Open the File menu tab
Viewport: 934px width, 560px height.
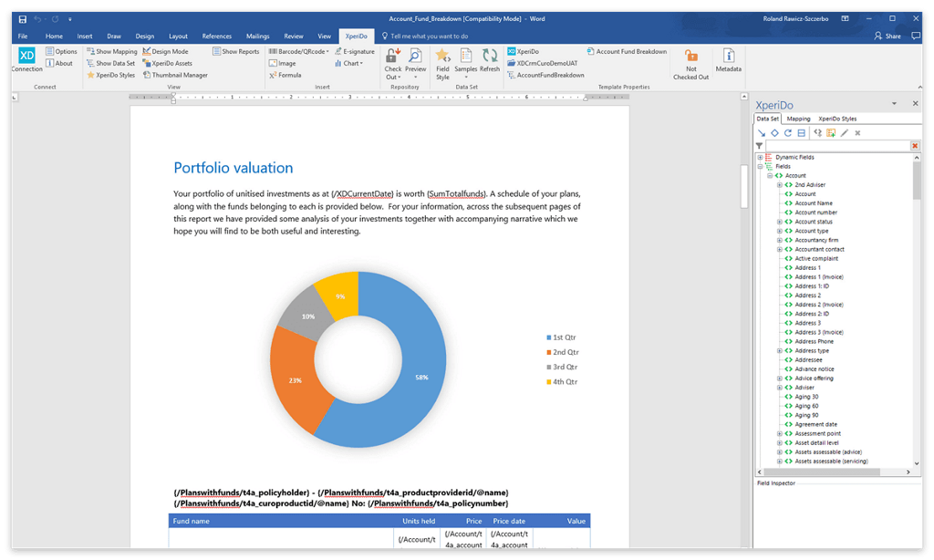coord(23,36)
